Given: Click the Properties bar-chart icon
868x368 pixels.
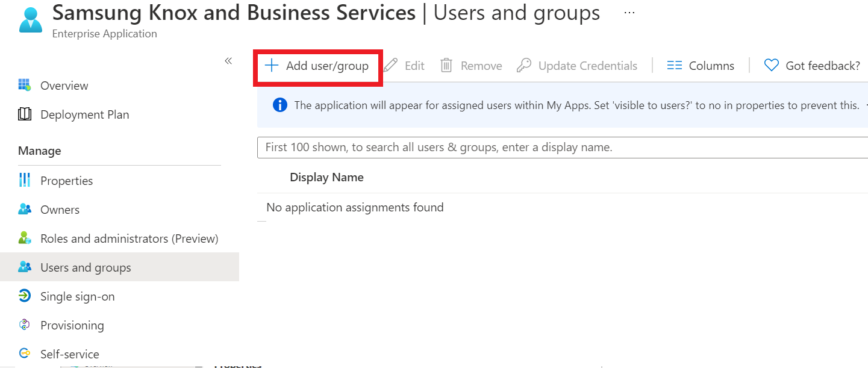Looking at the screenshot, I should click(x=25, y=180).
